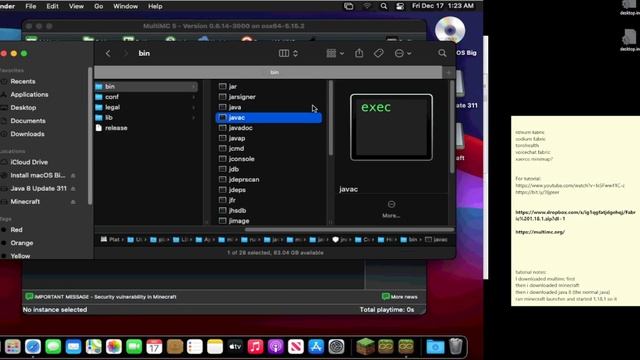640x360 pixels.
Task: Eject the Minecraft volume in sidebar
Action: click(73, 202)
